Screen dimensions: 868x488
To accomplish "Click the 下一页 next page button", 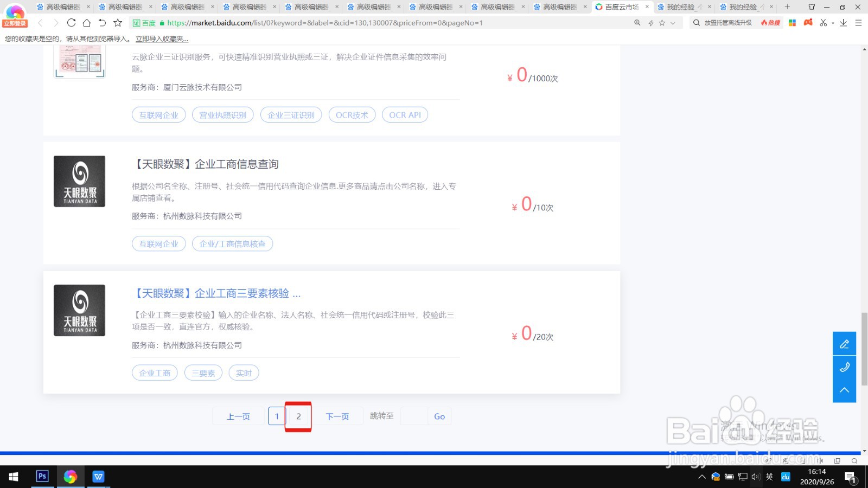I will tap(337, 416).
